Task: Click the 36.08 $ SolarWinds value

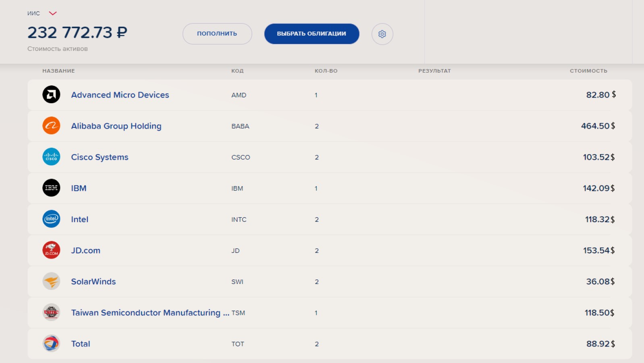Action: tap(600, 282)
